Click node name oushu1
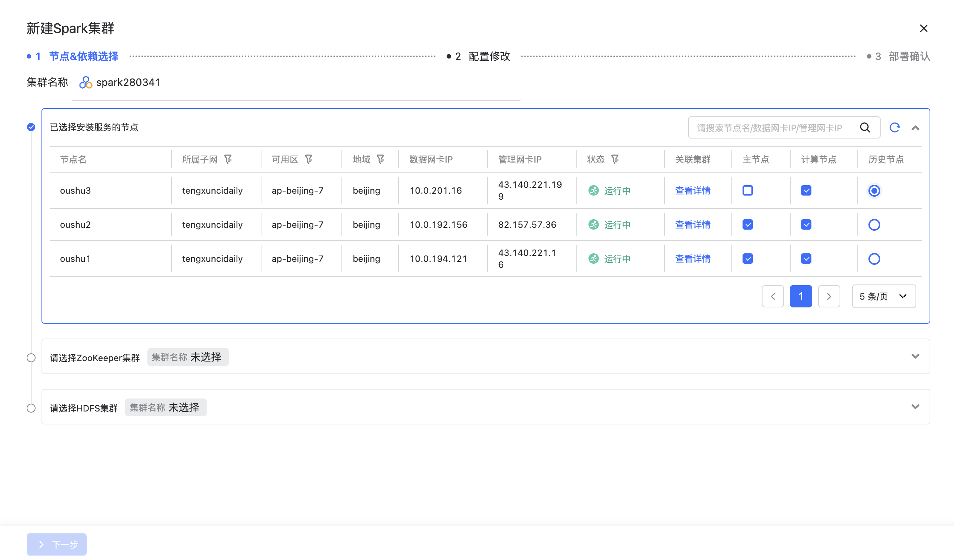Screen dimensions: 954x560 (75, 259)
